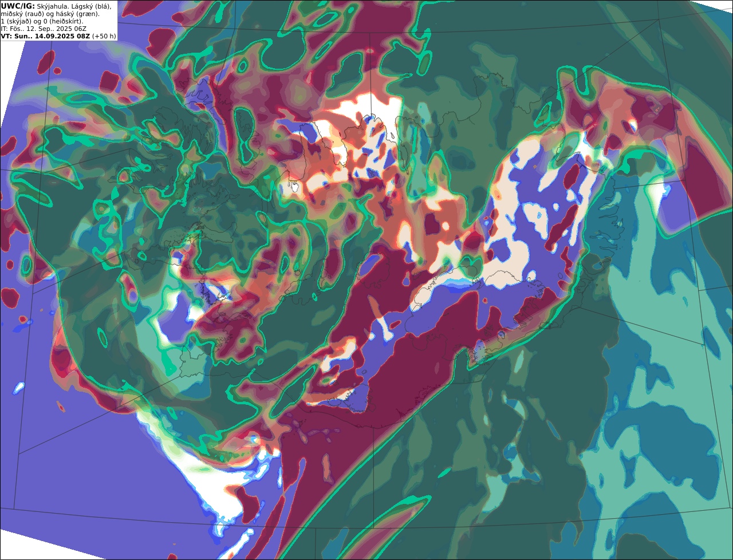
Task: Click the 'IT: Fös.. 12. Sep.. 2025 06Z' line
Action: [x=44, y=29]
